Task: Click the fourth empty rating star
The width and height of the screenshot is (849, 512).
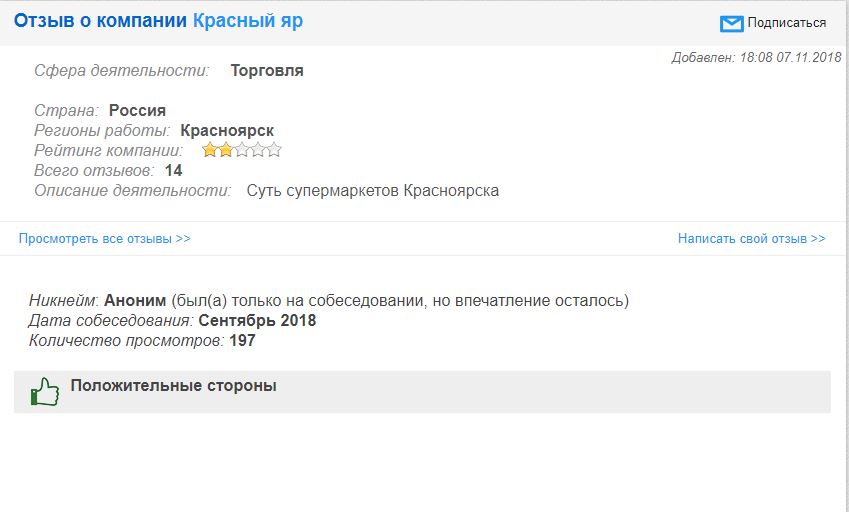Action: click(x=258, y=150)
